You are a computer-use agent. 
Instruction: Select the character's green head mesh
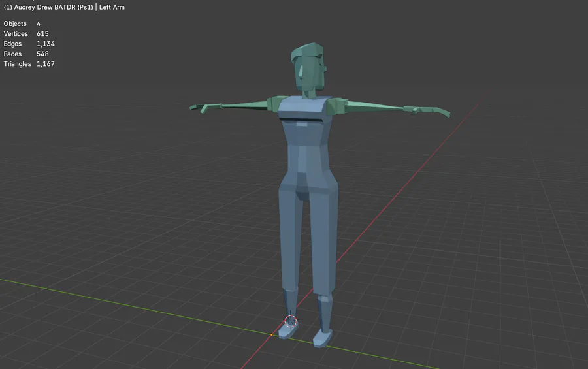(x=308, y=69)
